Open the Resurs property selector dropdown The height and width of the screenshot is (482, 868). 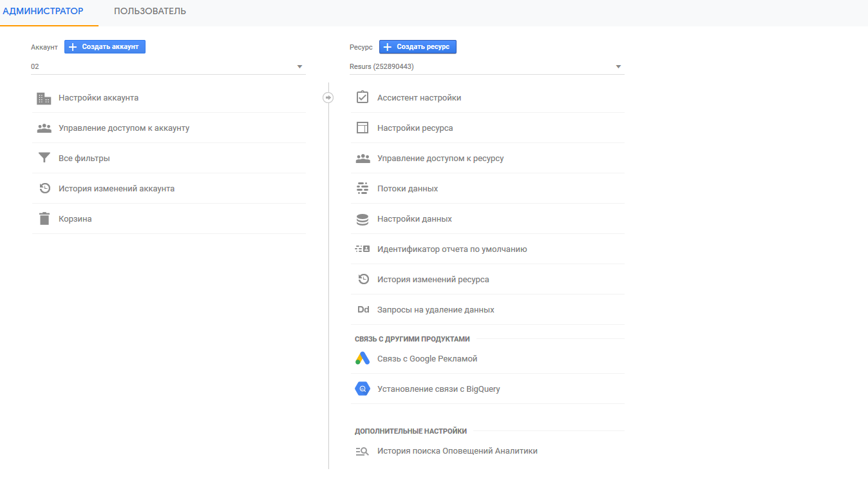(x=486, y=66)
